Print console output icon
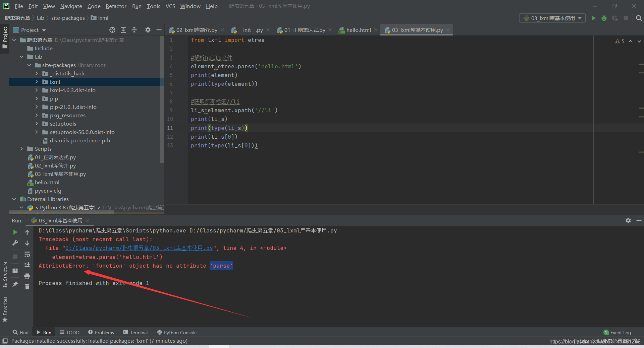 pyautogui.click(x=27, y=276)
